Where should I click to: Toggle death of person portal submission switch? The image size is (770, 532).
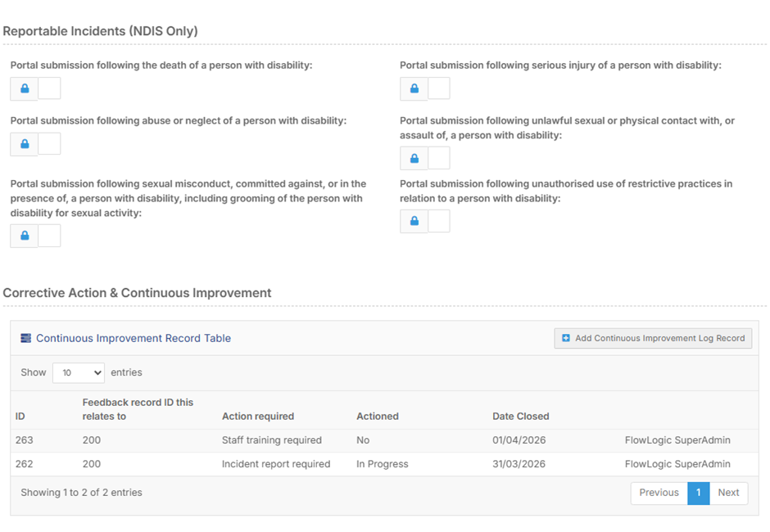[x=49, y=88]
